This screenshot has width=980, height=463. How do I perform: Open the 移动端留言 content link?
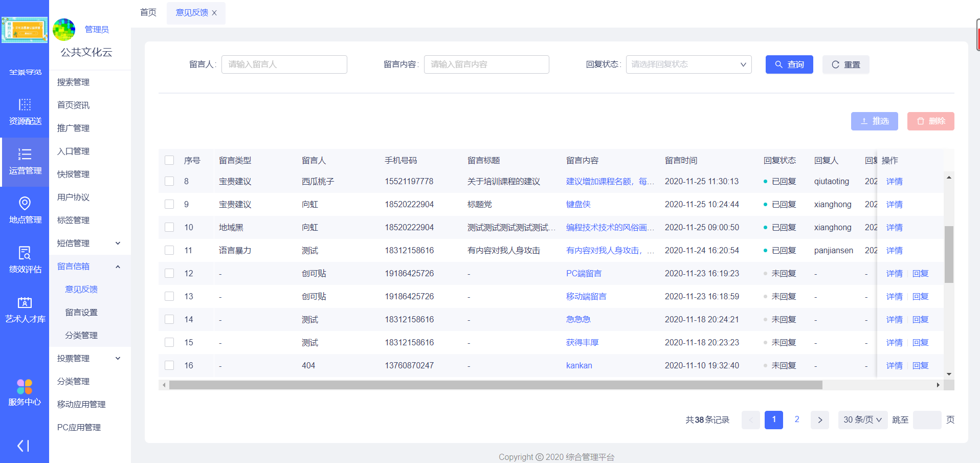[586, 296]
